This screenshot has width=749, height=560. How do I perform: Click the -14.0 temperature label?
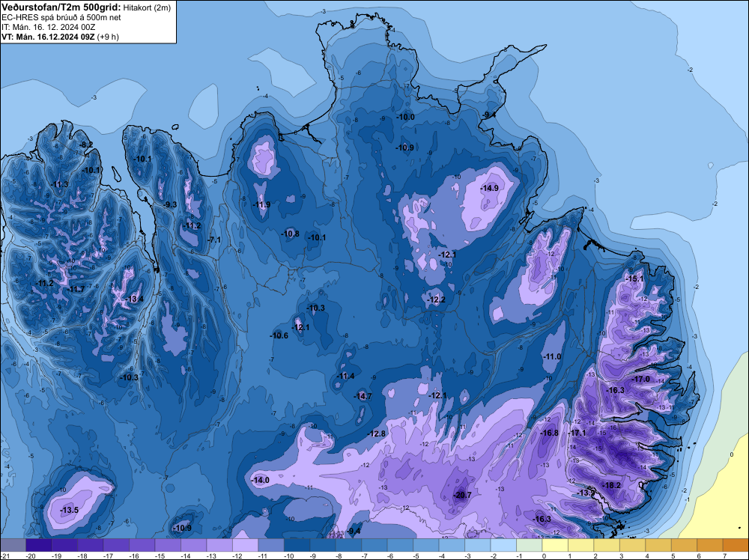point(261,481)
